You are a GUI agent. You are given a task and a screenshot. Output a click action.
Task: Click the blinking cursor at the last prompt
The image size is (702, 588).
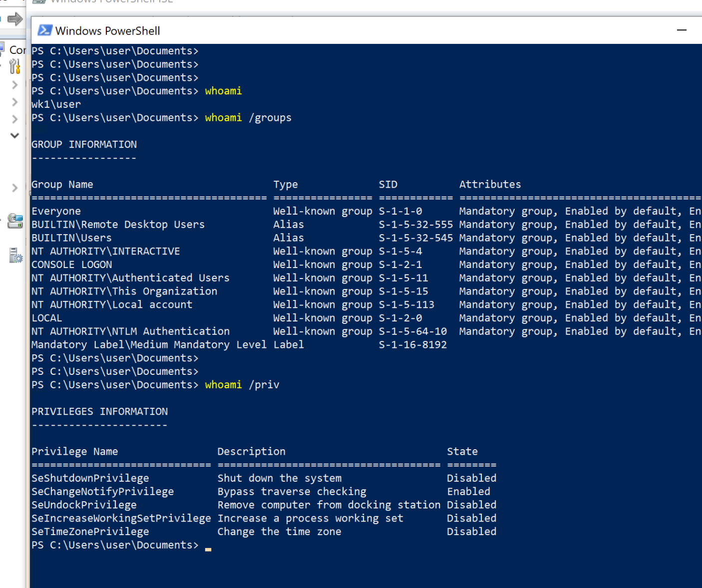point(208,548)
